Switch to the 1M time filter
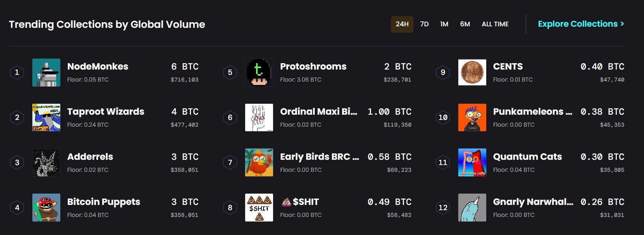Viewport: 644px width, 235px height. coord(444,24)
